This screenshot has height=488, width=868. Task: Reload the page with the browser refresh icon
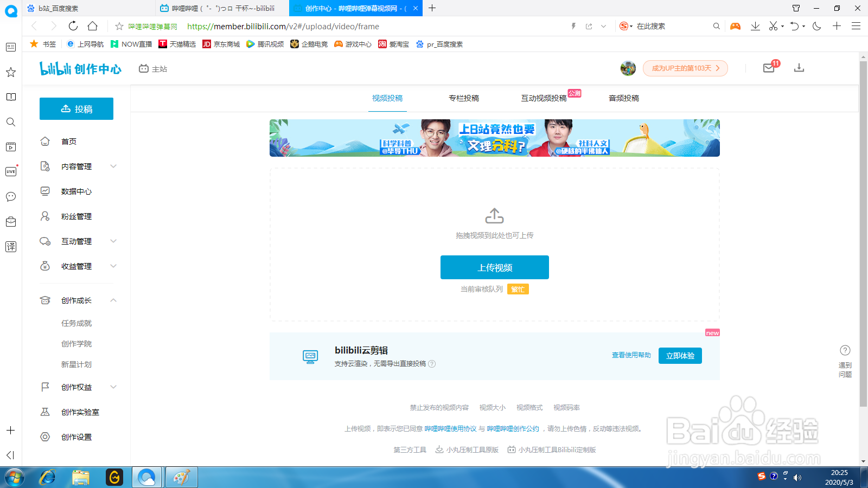[73, 26]
